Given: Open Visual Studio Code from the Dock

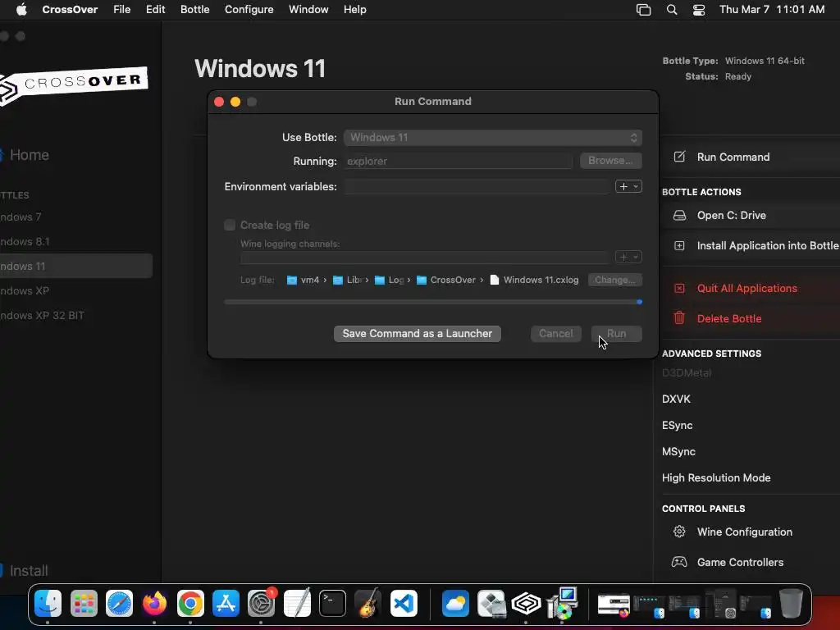Looking at the screenshot, I should (404, 604).
